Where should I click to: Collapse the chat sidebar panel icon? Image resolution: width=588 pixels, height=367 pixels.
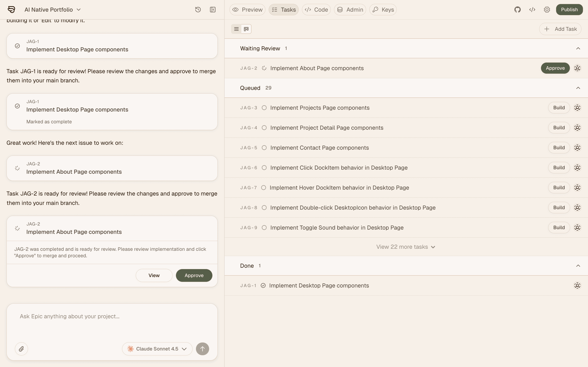[213, 10]
